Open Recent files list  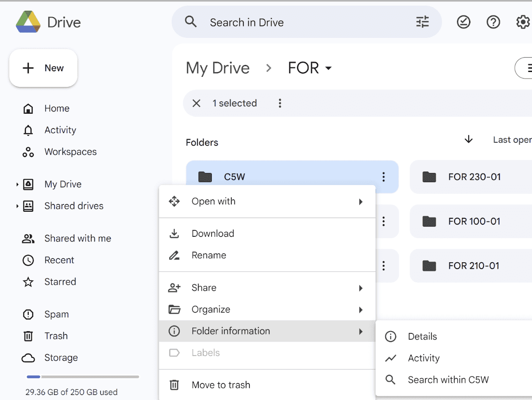(x=59, y=260)
